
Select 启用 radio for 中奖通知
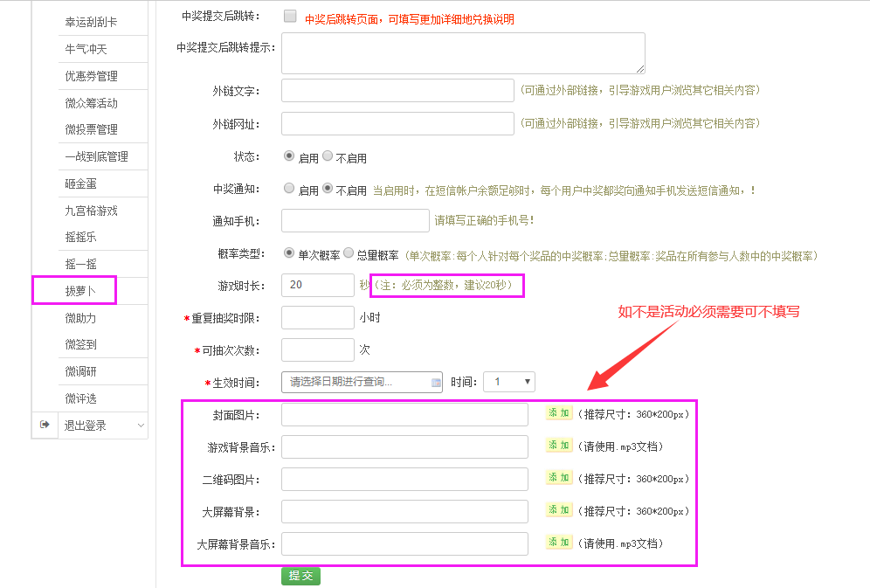coord(289,188)
